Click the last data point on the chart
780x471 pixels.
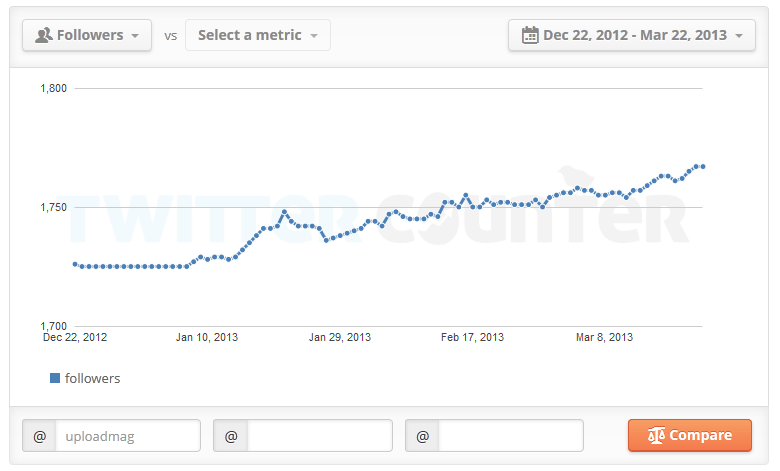(x=703, y=166)
